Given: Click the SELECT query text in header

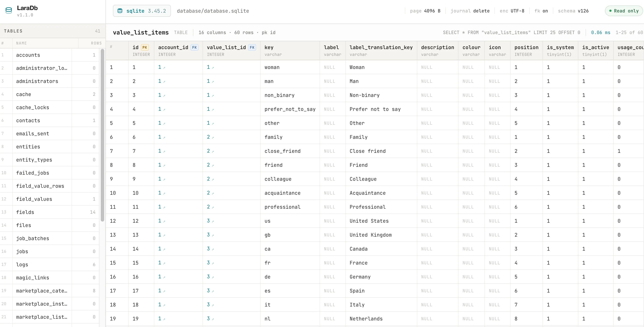Looking at the screenshot, I should pos(511,33).
